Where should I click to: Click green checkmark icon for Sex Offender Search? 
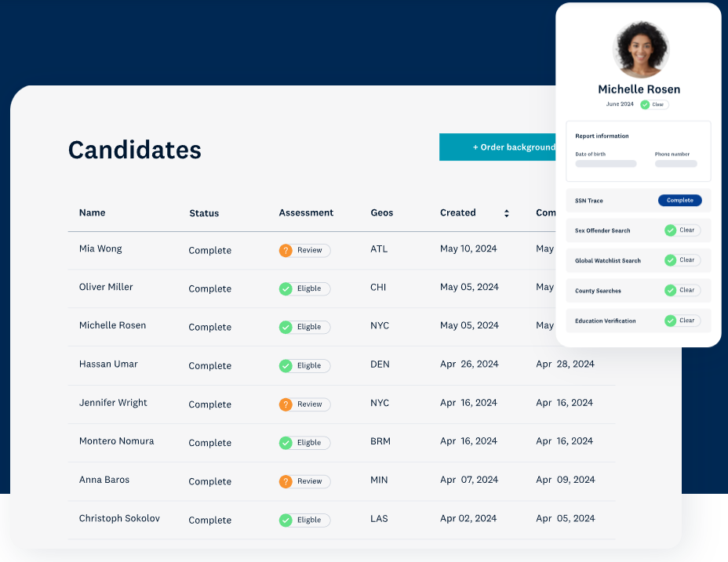click(x=670, y=230)
